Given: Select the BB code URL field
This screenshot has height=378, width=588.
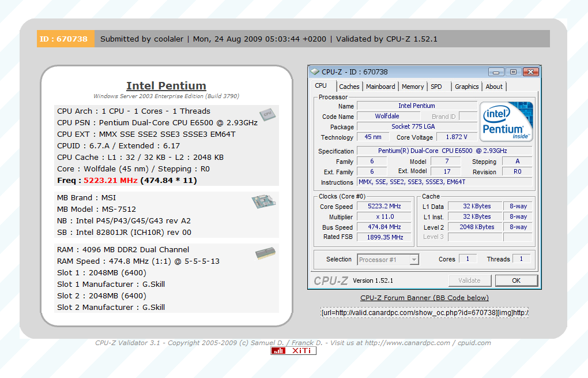Looking at the screenshot, I should pos(424,313).
